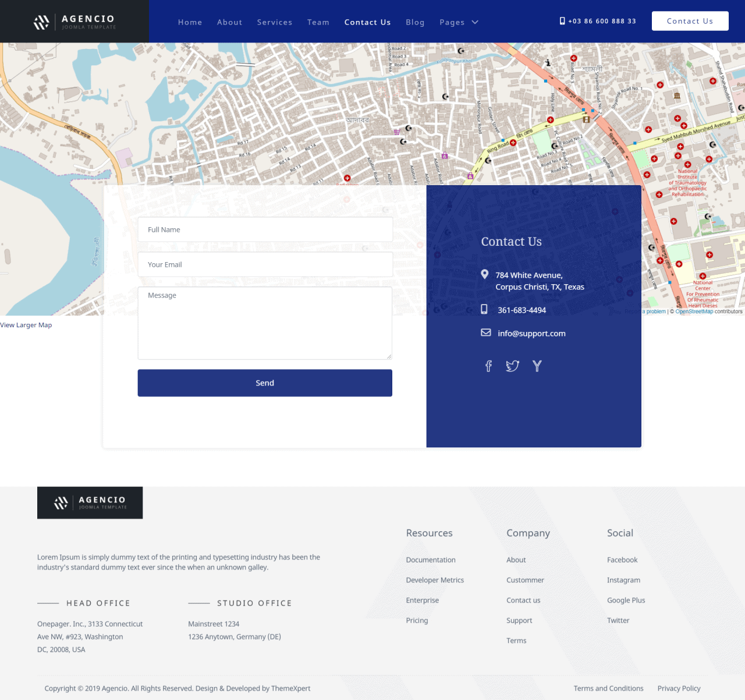Image resolution: width=745 pixels, height=700 pixels.
Task: Click the Facebook icon in contact panel
Action: (488, 366)
